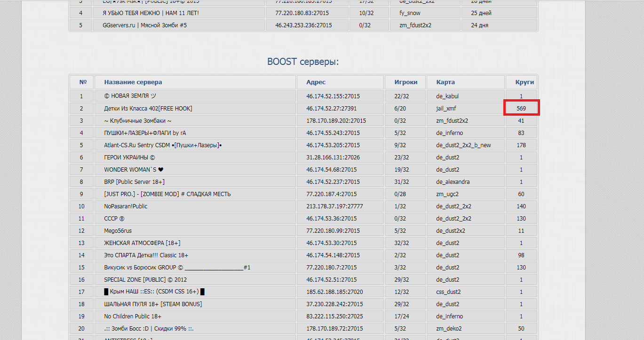Screen dimensions: 644x340
Task: Click 'NoPasaran!Public' server name
Action: 126,206
